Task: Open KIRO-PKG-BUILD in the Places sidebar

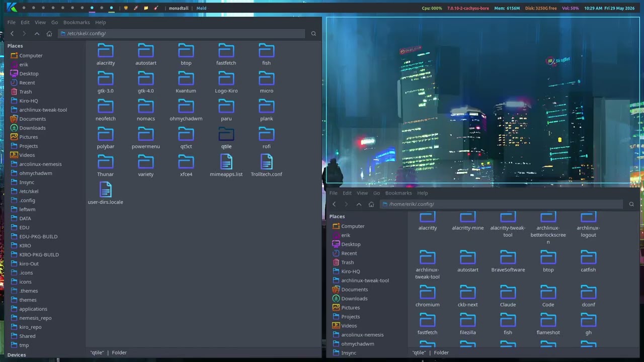Action: click(x=39, y=255)
